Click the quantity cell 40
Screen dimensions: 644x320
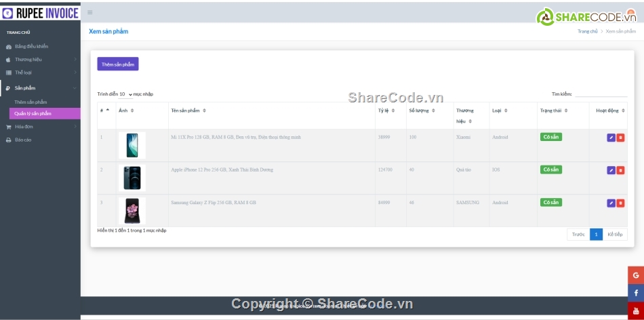[x=411, y=169]
